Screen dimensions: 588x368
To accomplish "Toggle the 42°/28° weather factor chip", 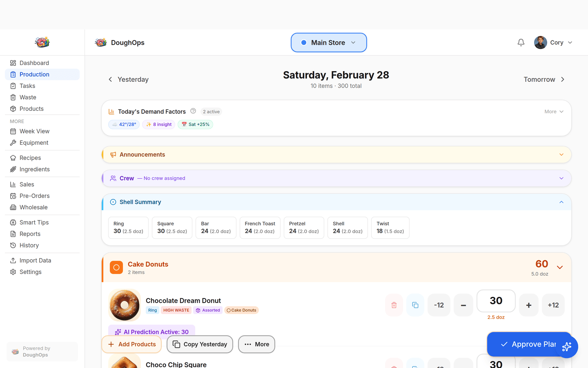I will (x=123, y=124).
